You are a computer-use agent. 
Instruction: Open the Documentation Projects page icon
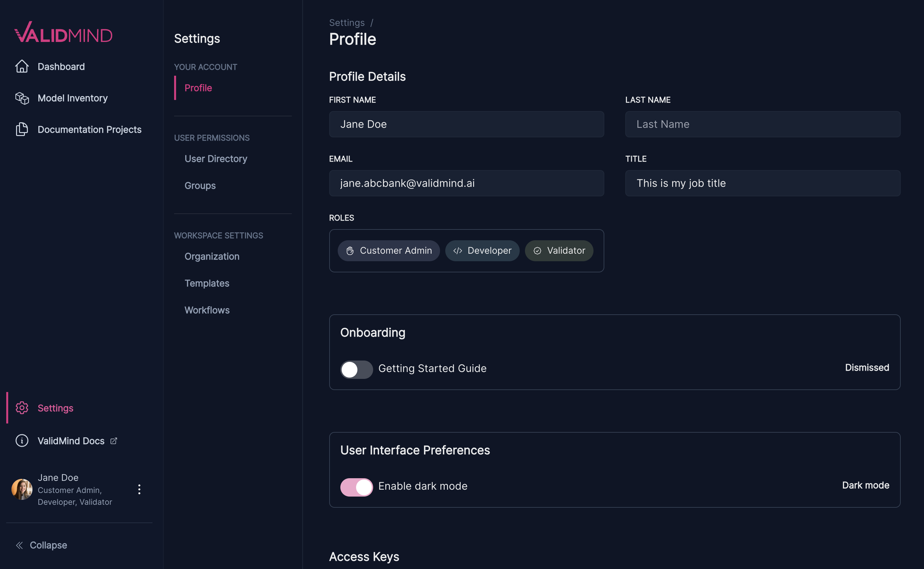click(x=22, y=129)
